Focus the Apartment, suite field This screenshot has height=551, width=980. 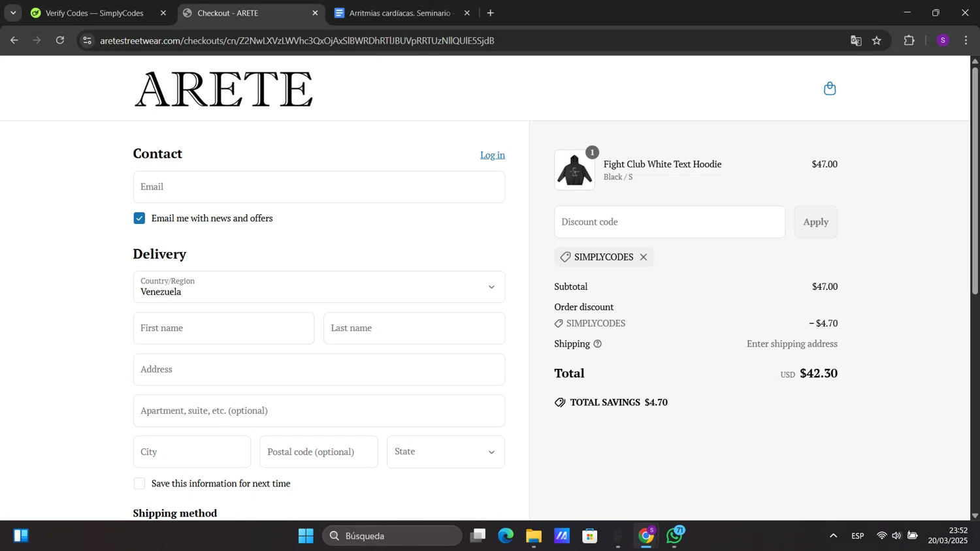(319, 411)
